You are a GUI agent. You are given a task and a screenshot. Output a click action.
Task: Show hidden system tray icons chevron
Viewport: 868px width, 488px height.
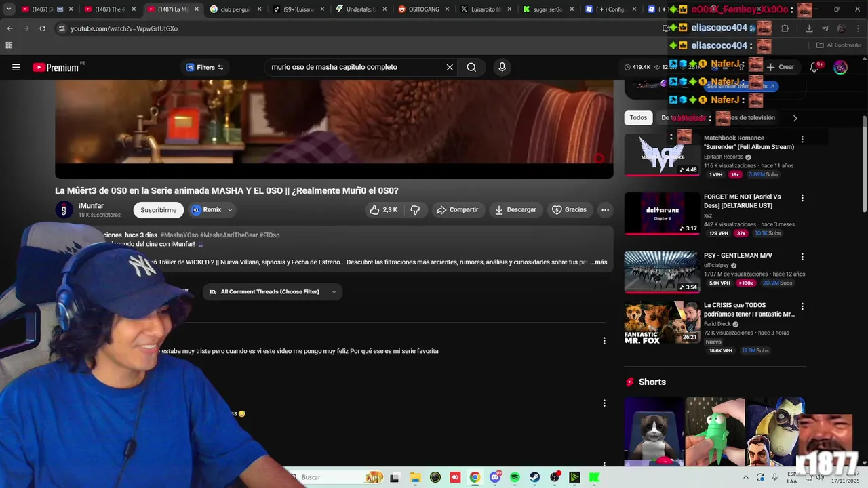coord(745,477)
